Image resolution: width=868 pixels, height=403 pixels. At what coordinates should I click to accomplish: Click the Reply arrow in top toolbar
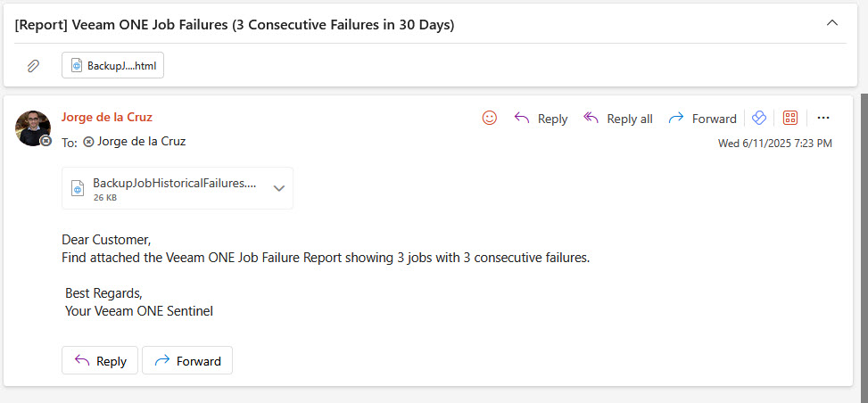(541, 119)
